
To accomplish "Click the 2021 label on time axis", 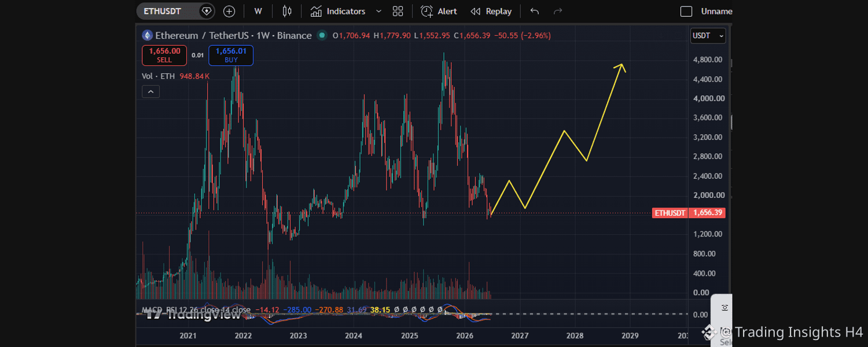I will 188,335.
